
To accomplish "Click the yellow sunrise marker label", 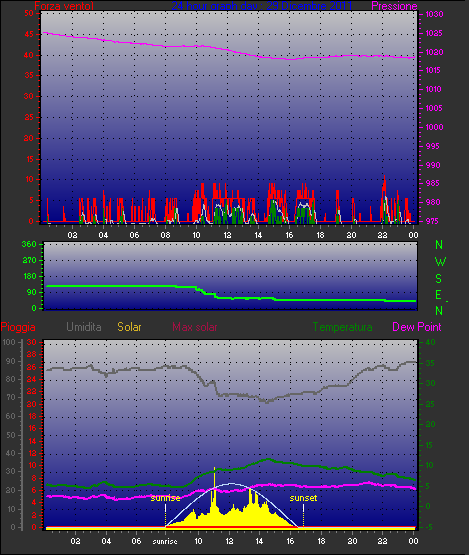I will (x=165, y=498).
